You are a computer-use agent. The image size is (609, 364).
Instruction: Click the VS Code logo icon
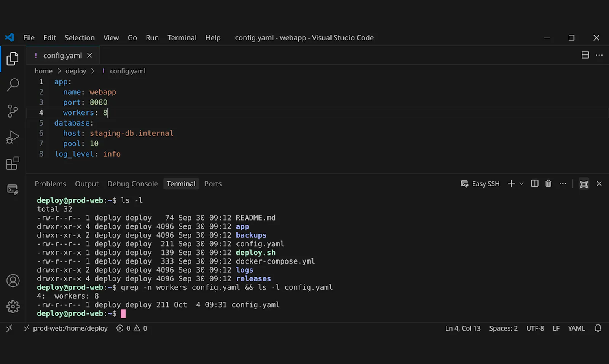(10, 37)
